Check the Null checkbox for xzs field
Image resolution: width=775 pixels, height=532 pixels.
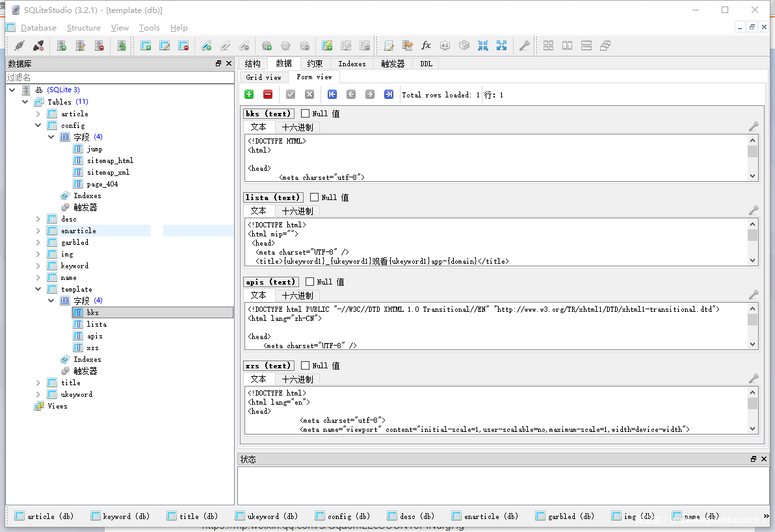click(306, 366)
